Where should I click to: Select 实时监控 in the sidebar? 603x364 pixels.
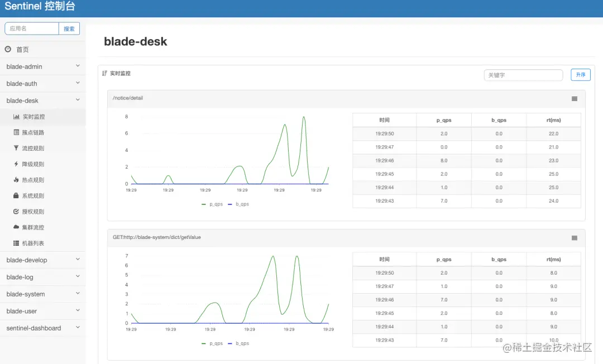[x=42, y=117]
